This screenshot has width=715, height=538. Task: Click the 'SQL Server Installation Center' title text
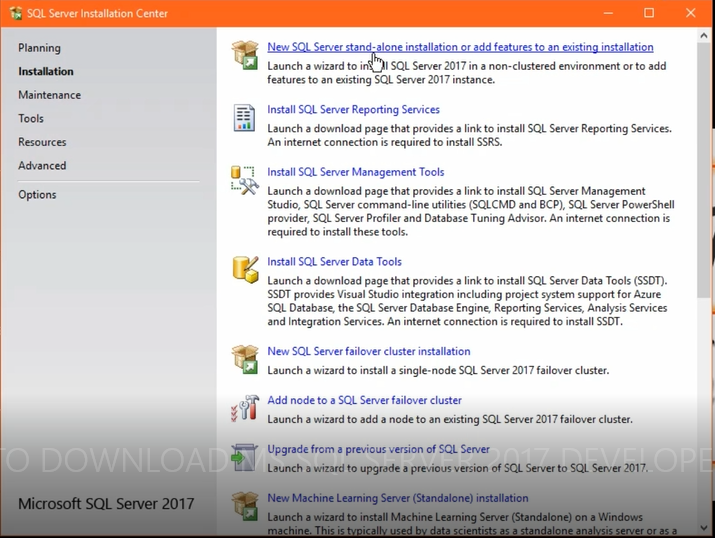pos(97,14)
